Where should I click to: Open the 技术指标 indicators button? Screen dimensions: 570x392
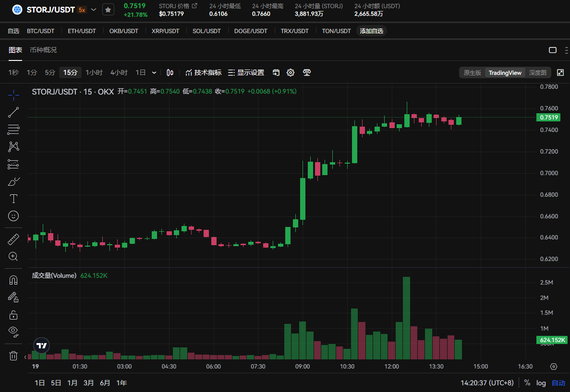coord(203,72)
